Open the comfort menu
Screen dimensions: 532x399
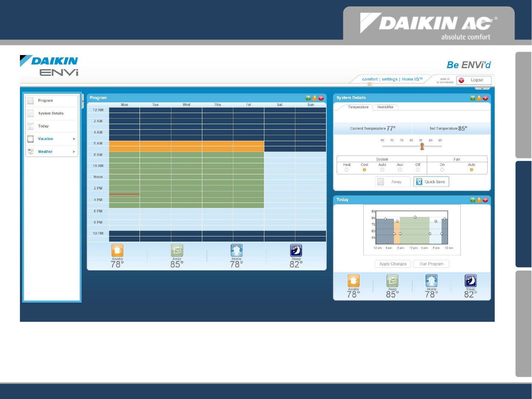370,79
